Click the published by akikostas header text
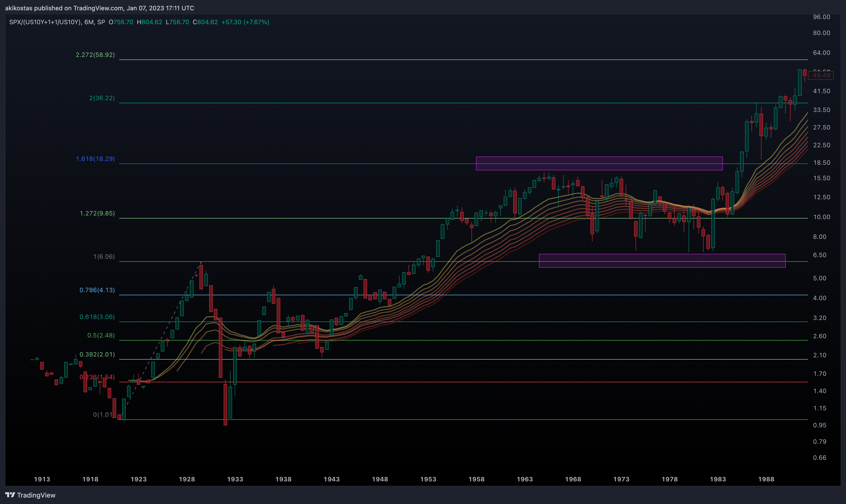846x504 pixels. pyautogui.click(x=100, y=8)
